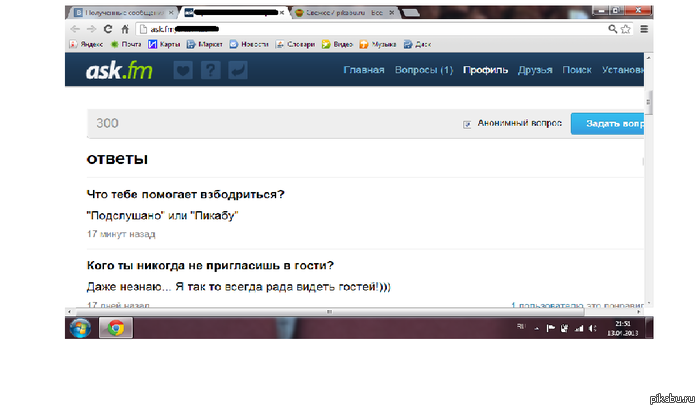Image resolution: width=700 pixels, height=410 pixels.
Task: Reload the page
Action: pyautogui.click(x=108, y=29)
